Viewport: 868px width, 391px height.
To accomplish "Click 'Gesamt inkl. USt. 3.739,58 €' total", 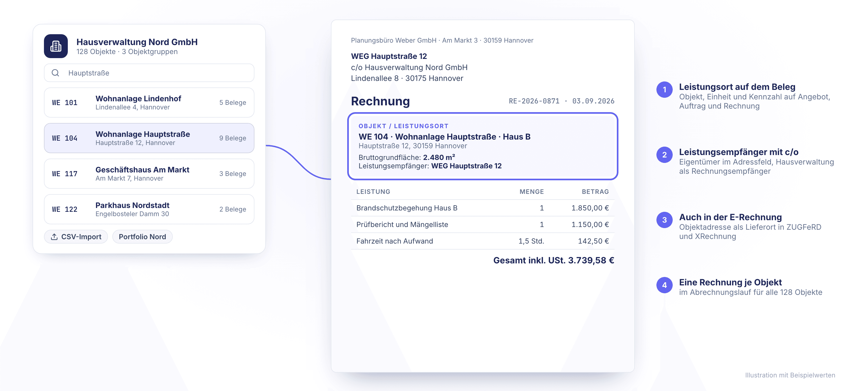I will point(554,260).
